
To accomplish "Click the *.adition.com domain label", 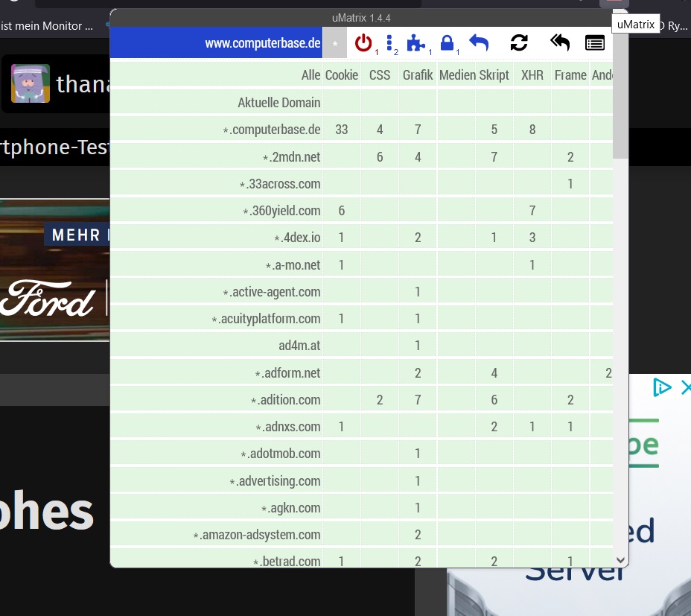I will pos(286,399).
